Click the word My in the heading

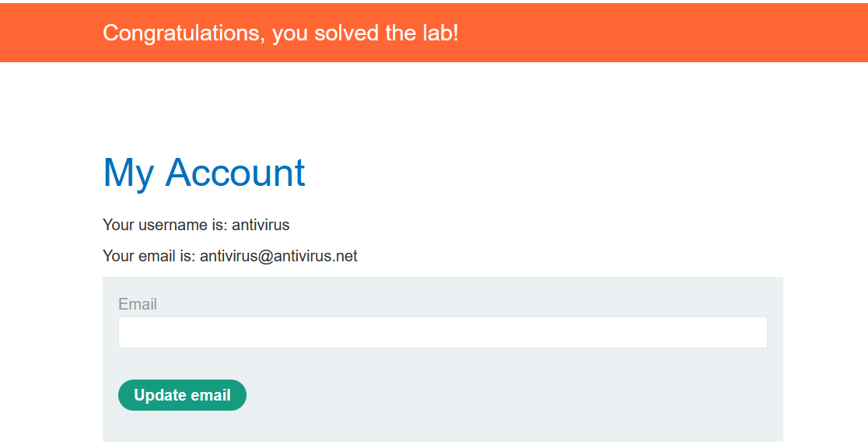click(128, 173)
